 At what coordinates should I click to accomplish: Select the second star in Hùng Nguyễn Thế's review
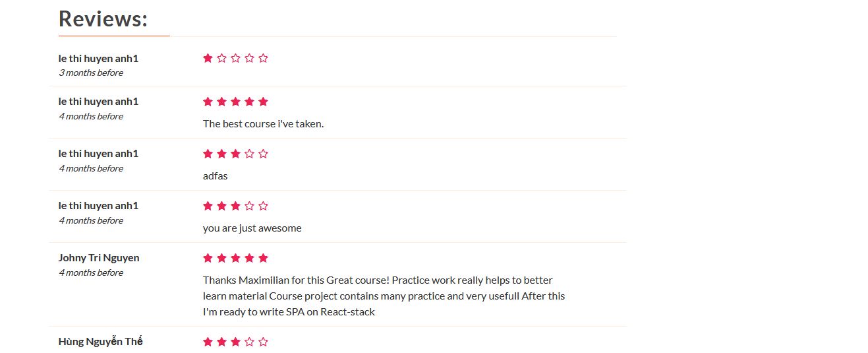pos(222,342)
